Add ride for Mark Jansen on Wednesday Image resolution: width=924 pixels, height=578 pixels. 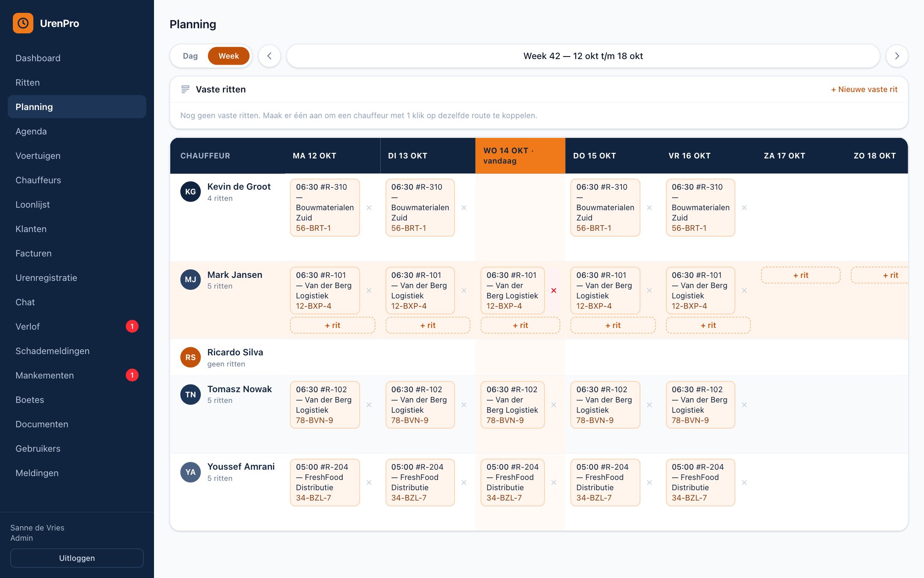tap(520, 325)
